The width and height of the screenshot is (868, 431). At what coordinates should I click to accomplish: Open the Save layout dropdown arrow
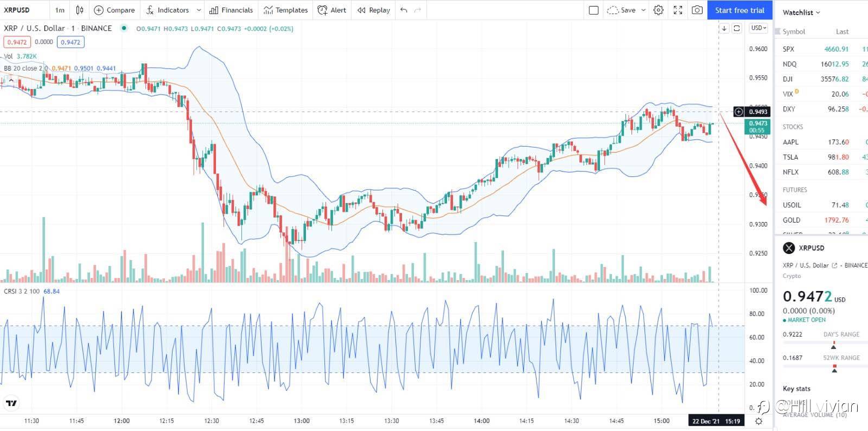[x=643, y=10]
